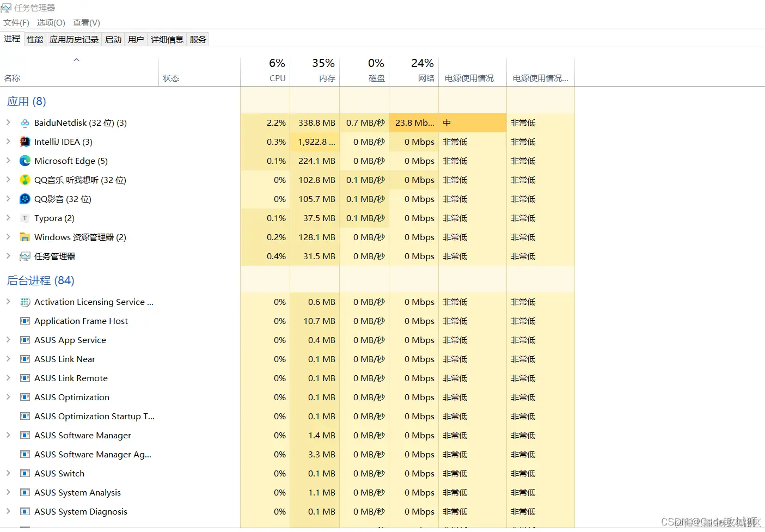Click the QQ影音 app icon

25,199
